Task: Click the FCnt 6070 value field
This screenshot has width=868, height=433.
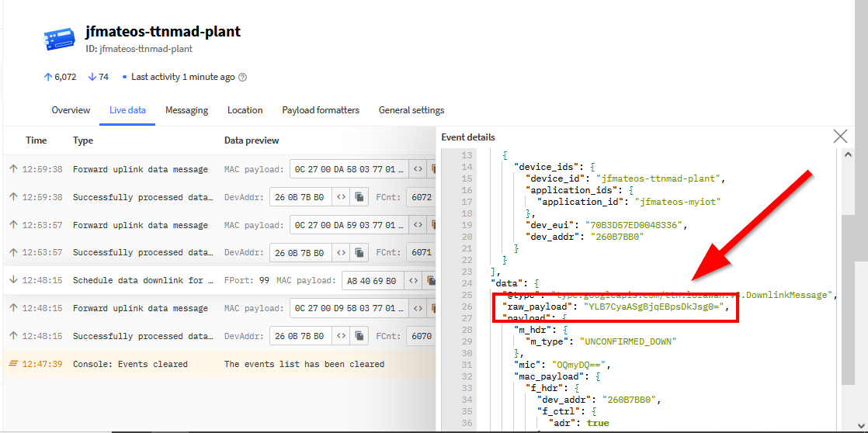Action: point(421,336)
